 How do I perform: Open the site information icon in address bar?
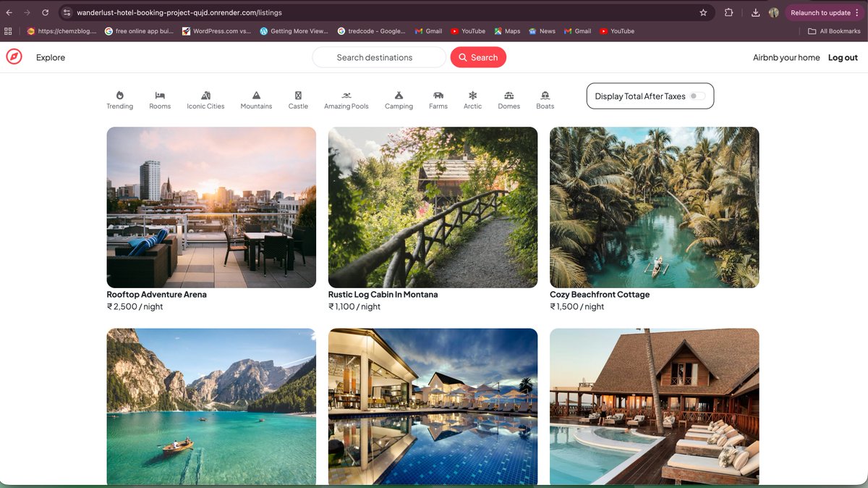[x=67, y=12]
